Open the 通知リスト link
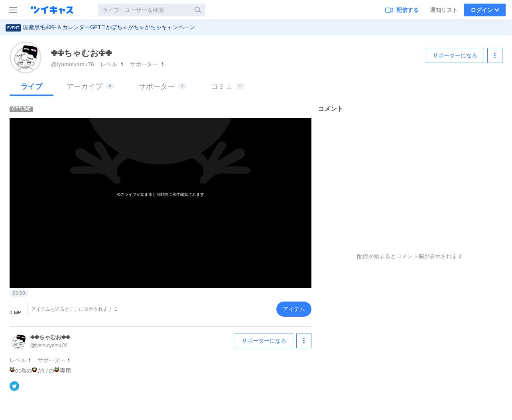 443,10
